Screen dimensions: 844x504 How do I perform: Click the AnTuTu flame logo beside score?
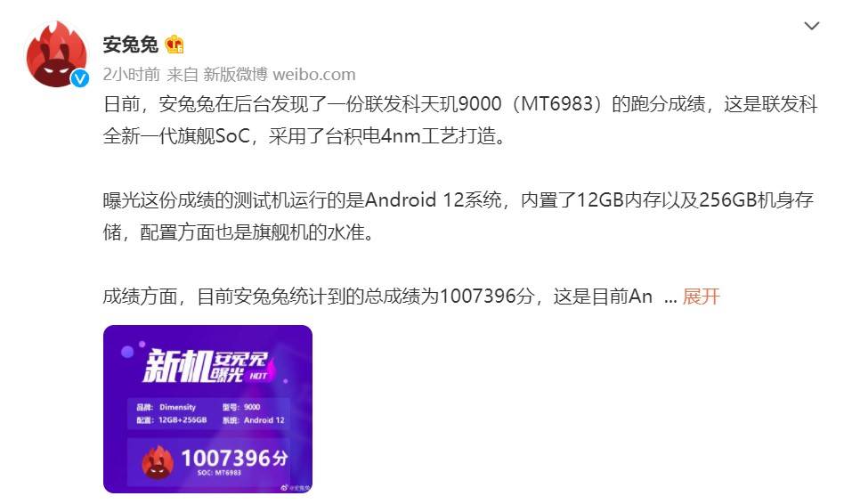(158, 462)
